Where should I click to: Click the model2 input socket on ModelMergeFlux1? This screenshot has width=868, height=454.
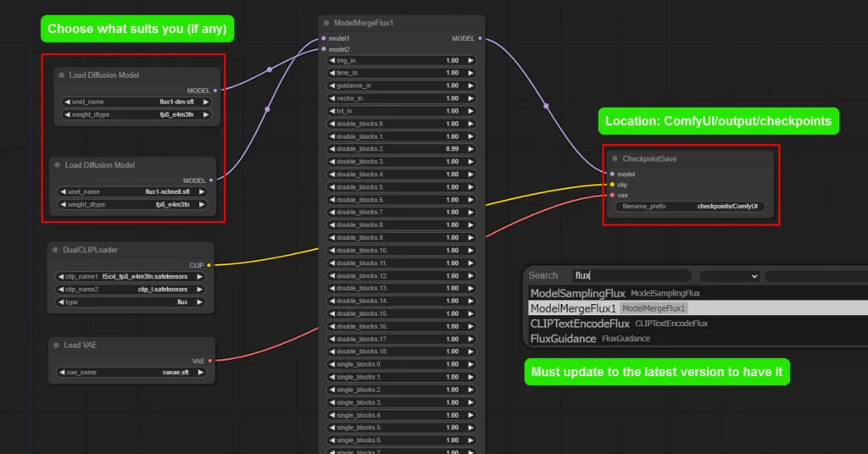[x=324, y=49]
